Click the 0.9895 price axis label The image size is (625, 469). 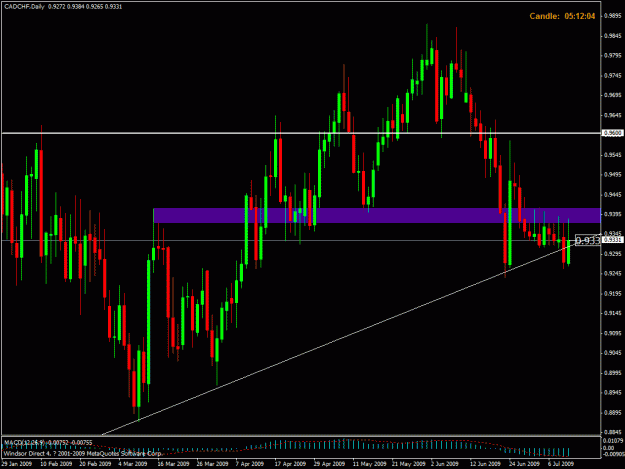(x=613, y=16)
